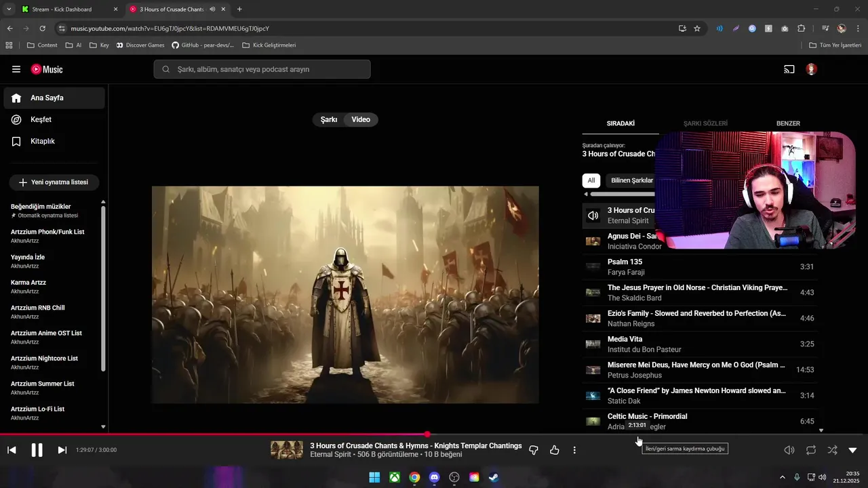Click the Celtic Music - Primordial thumbnail
The height and width of the screenshot is (488, 868).
click(x=593, y=422)
